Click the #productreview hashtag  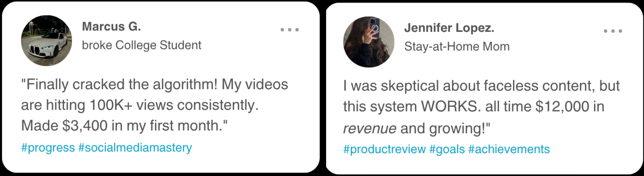385,149
